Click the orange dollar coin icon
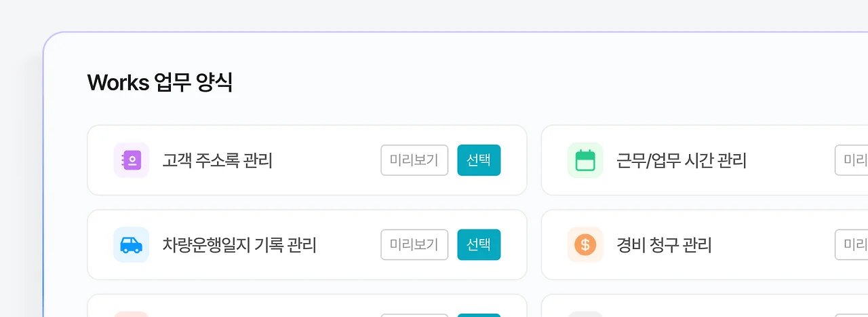The width and height of the screenshot is (868, 317). 585,244
